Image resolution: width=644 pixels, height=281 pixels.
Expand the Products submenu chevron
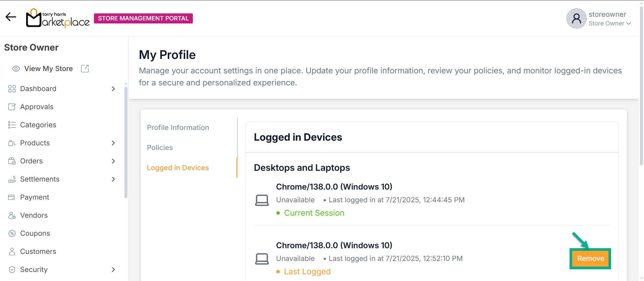(x=113, y=143)
